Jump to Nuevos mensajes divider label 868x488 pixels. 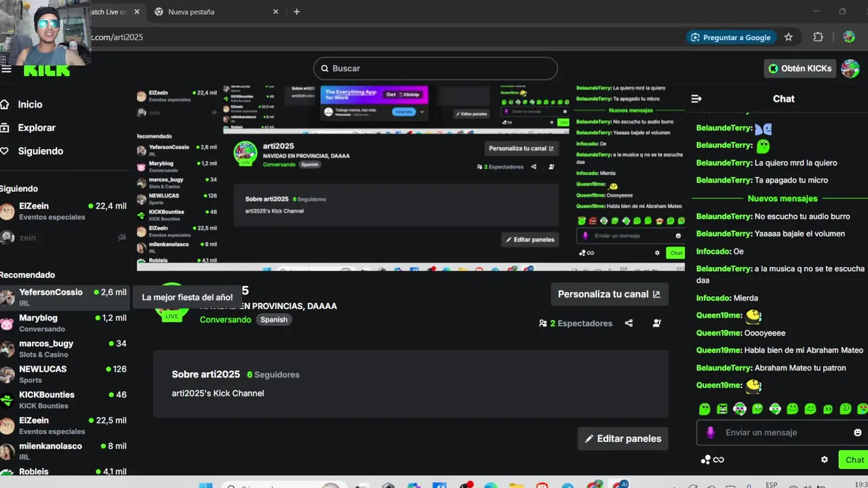coord(783,199)
